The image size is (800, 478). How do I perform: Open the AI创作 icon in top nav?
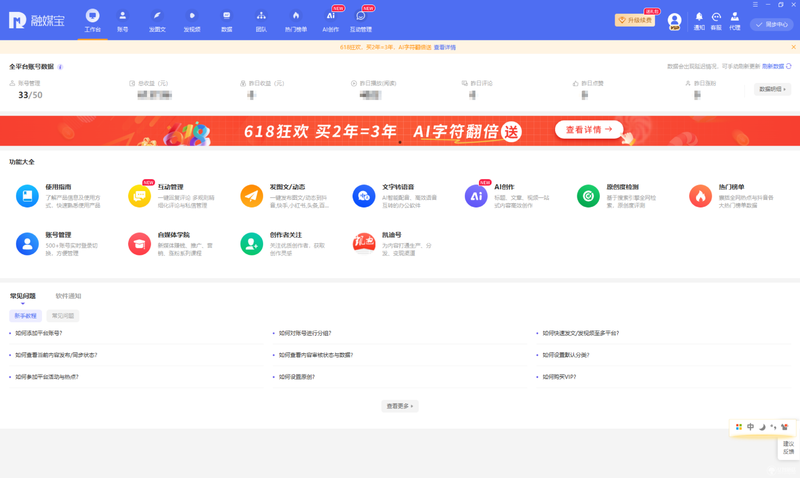tap(331, 16)
